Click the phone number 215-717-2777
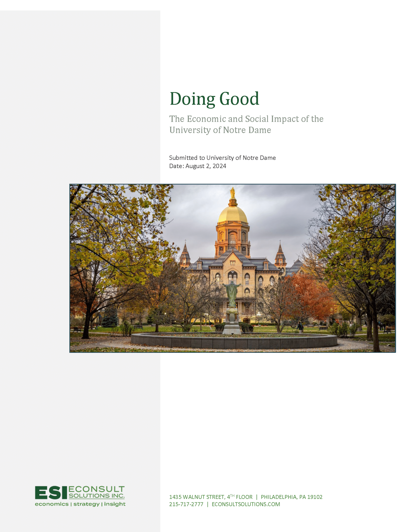The height and width of the screenshot is (532, 411). 186,504
